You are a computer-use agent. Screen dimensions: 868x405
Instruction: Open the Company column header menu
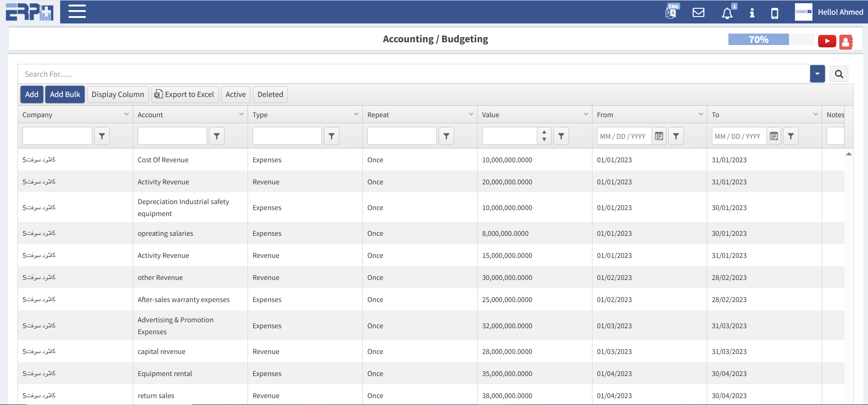pos(126,114)
